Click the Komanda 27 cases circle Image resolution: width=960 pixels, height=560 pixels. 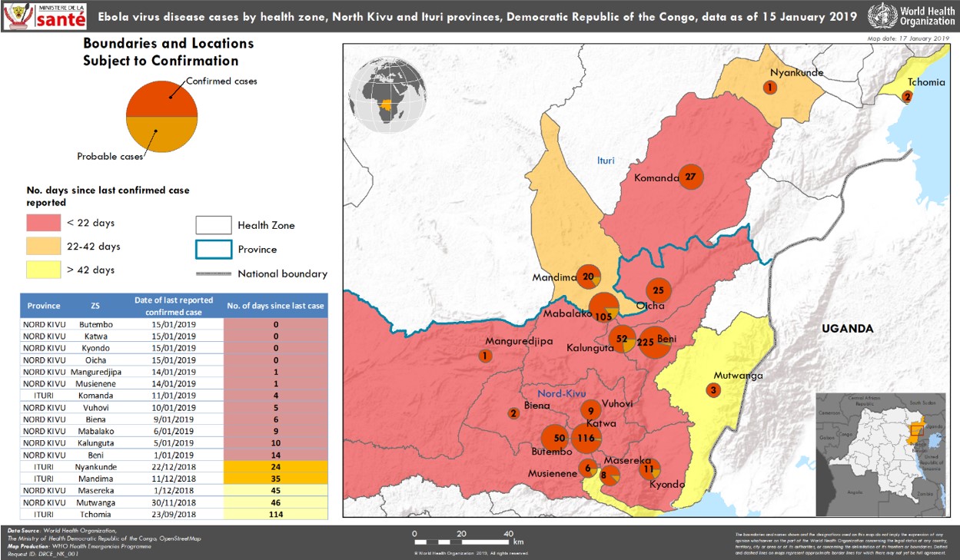[691, 177]
